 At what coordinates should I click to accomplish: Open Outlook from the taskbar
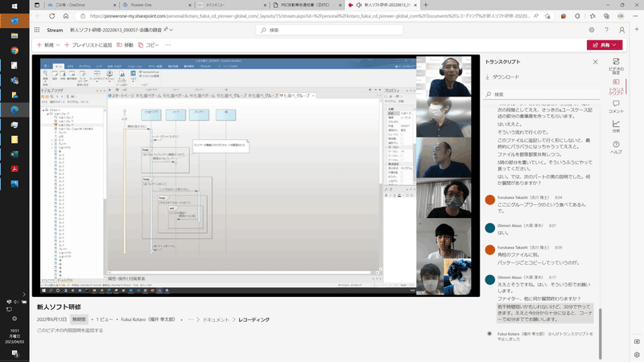(14, 21)
